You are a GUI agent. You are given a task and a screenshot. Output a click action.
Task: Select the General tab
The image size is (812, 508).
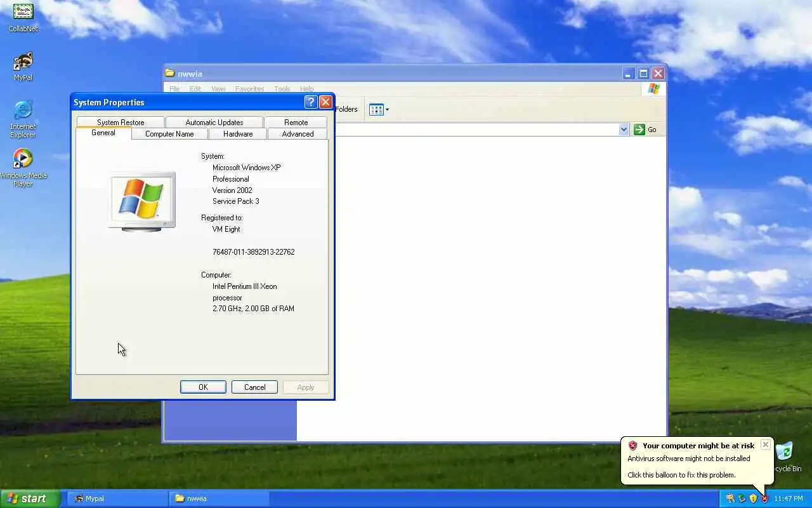(x=103, y=133)
